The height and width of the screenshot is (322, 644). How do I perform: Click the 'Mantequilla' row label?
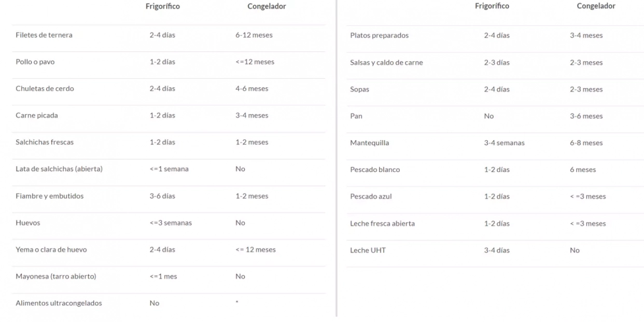point(370,143)
